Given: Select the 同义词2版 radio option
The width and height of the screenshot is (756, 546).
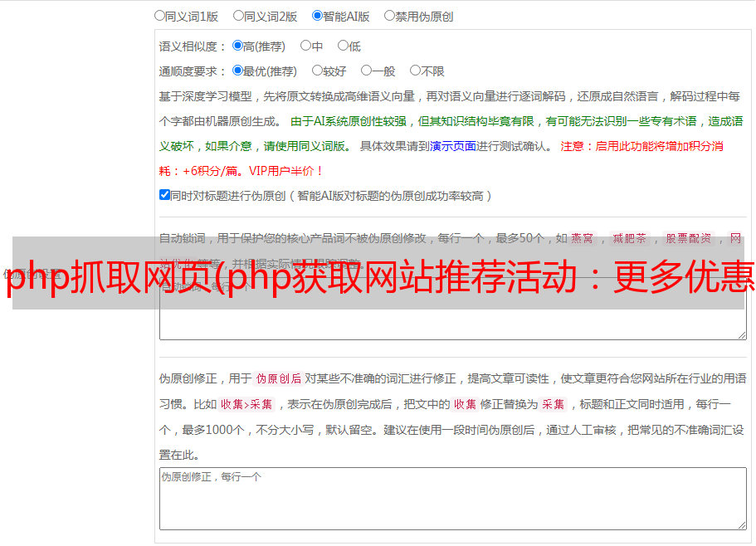Looking at the screenshot, I should (x=238, y=16).
